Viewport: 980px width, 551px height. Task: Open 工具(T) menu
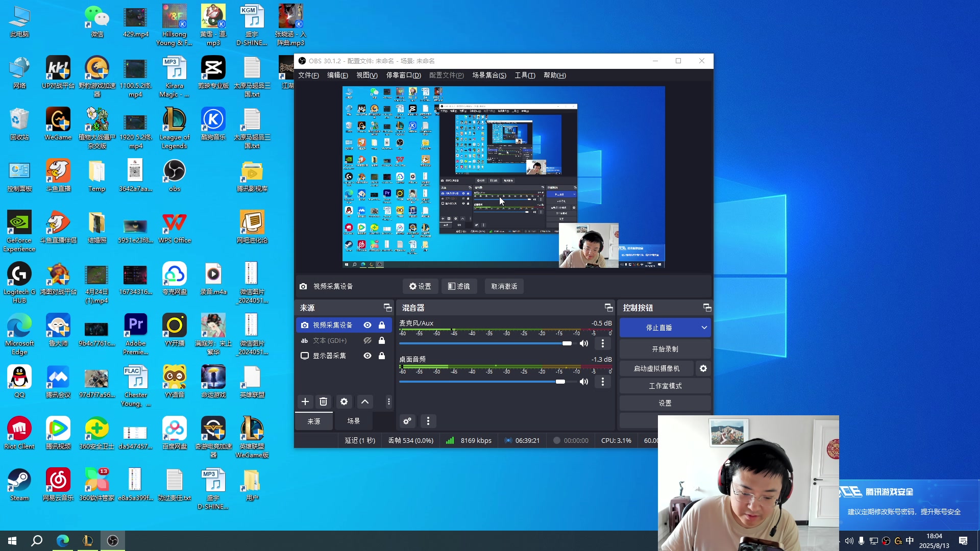525,75
